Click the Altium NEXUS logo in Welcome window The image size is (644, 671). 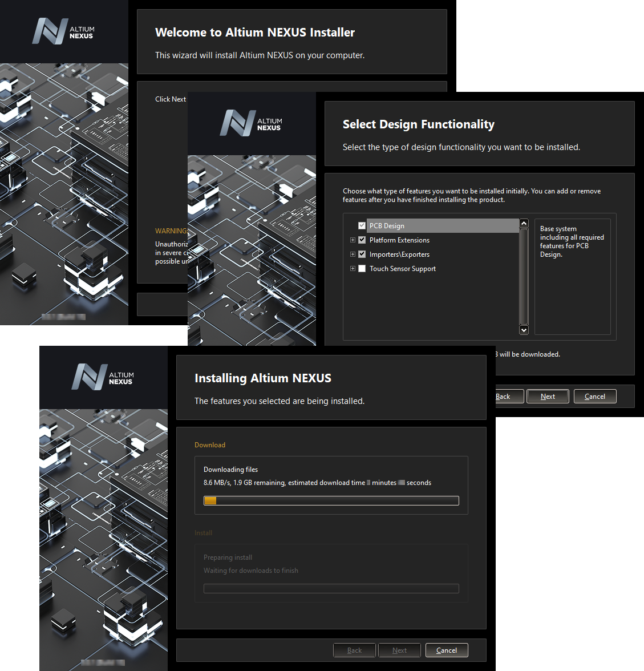pos(63,32)
